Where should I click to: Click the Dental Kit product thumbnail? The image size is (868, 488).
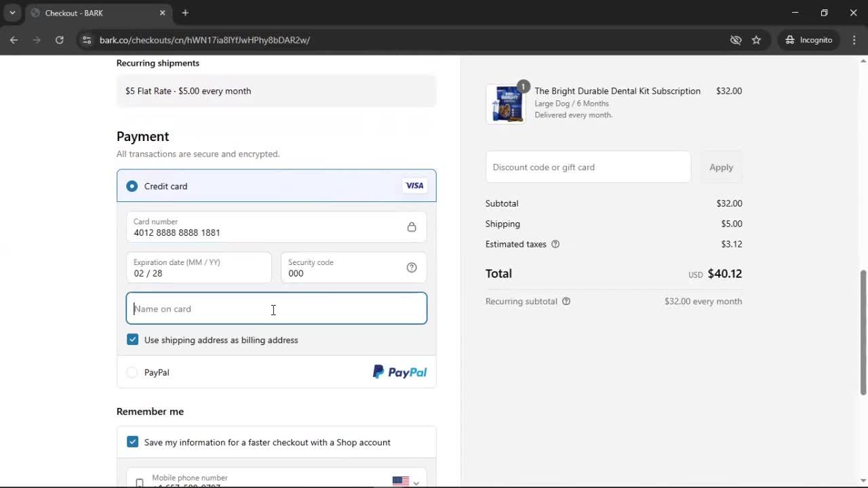(x=505, y=104)
